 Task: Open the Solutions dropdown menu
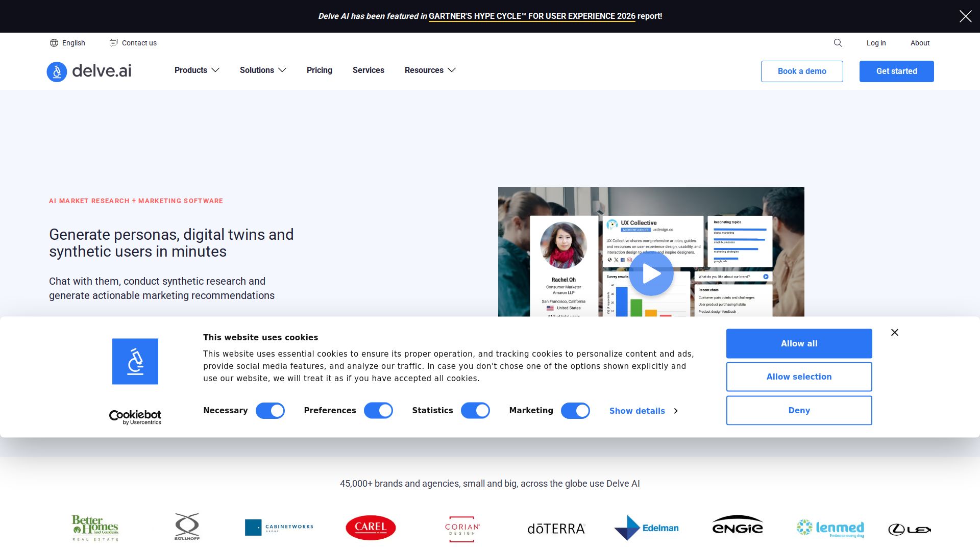point(263,70)
